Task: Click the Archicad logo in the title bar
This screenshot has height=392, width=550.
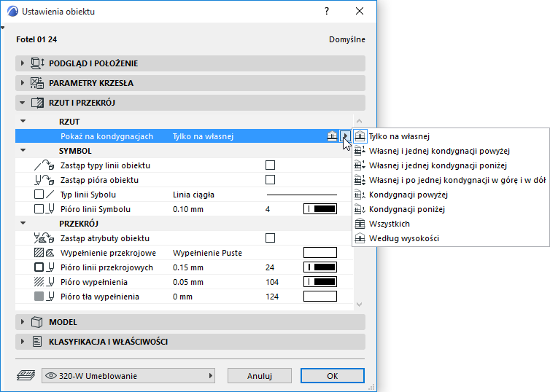Action: [x=12, y=11]
